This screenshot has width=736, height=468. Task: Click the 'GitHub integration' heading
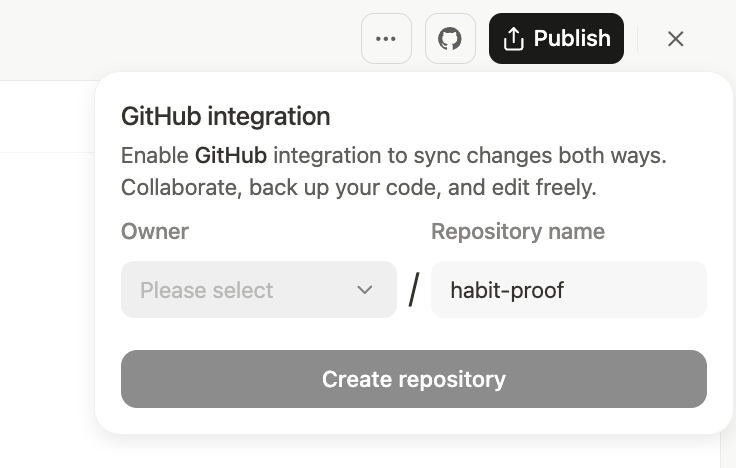click(x=225, y=116)
